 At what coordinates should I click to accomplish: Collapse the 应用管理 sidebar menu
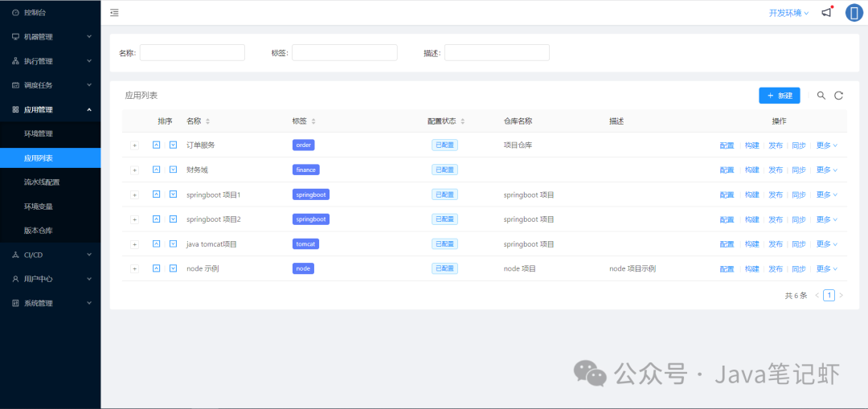51,109
